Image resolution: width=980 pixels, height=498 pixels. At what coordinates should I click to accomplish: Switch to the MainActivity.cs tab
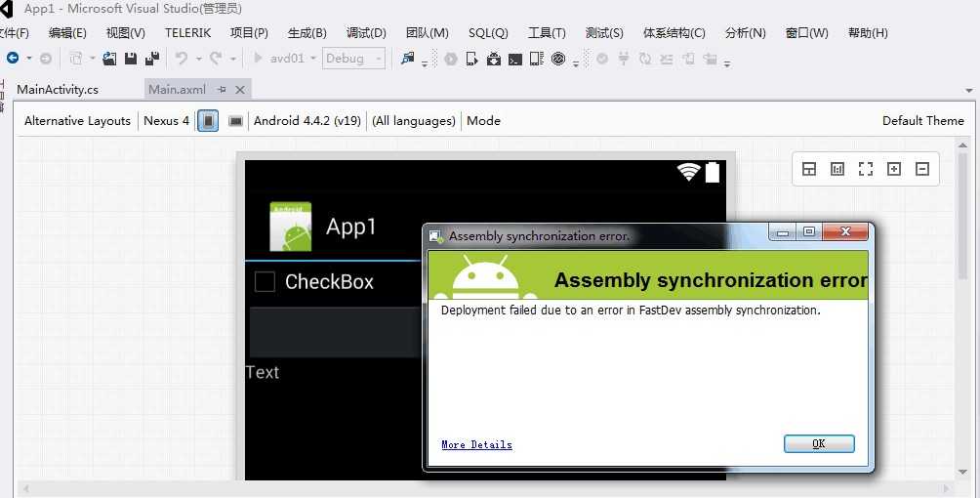point(58,90)
